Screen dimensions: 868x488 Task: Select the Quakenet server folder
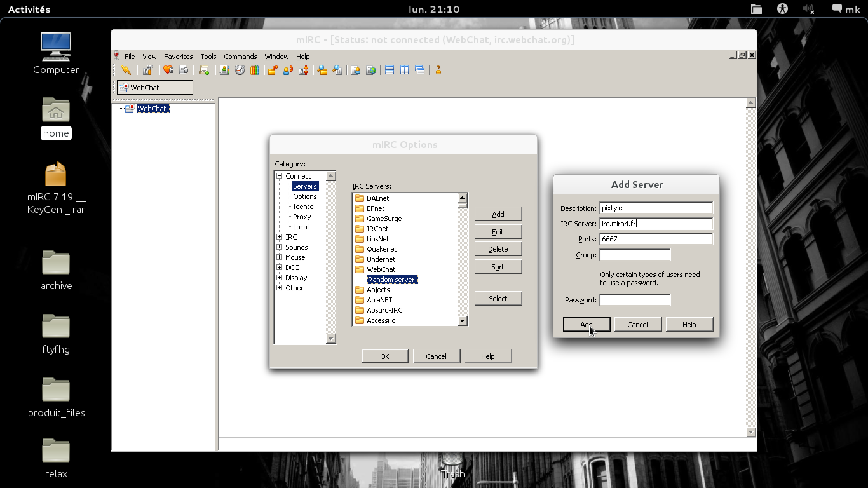pos(376,249)
